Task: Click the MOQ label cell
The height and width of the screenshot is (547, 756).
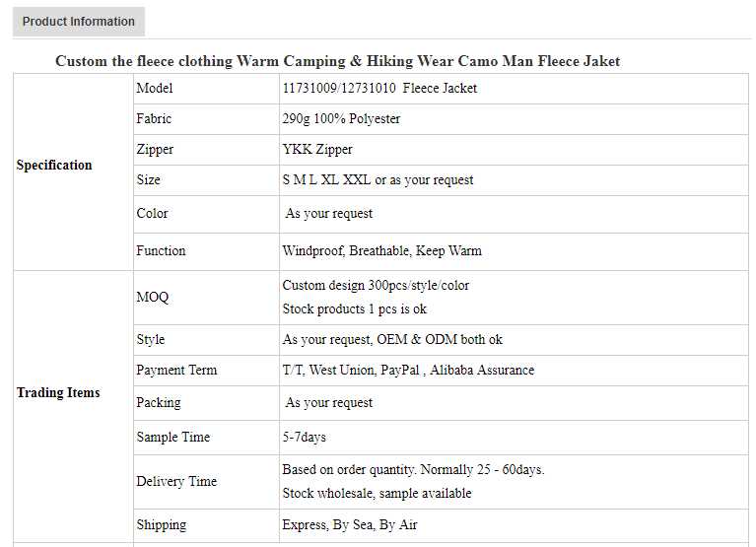Action: pos(153,298)
